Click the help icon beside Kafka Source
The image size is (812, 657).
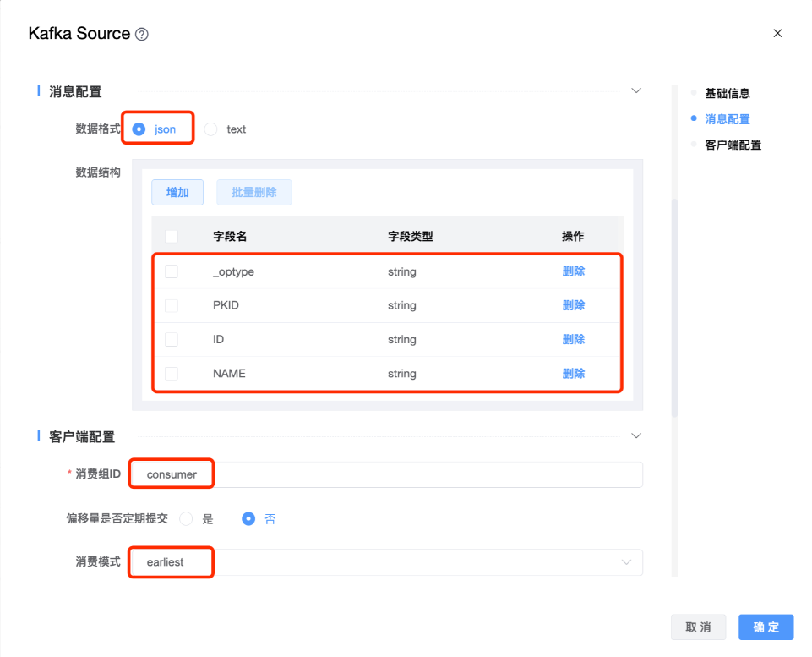point(142,35)
